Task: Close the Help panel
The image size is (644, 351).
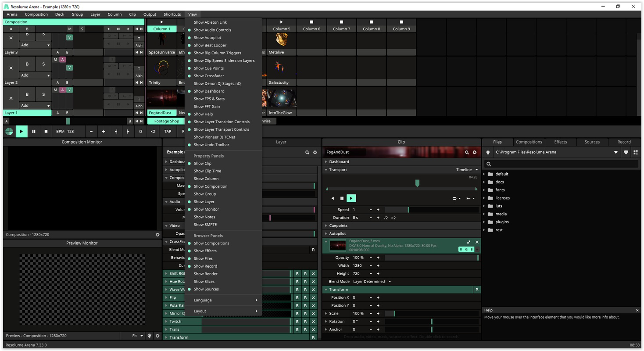Action: pos(637,310)
